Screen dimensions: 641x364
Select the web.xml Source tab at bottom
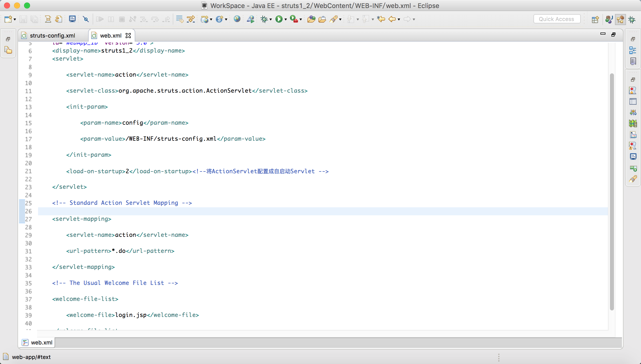38,342
